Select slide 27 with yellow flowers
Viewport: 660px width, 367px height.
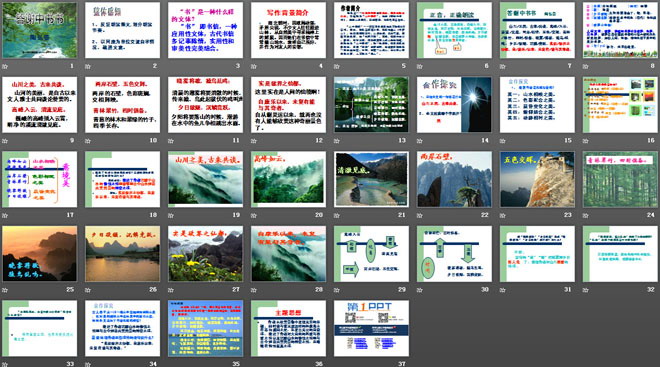(x=205, y=254)
